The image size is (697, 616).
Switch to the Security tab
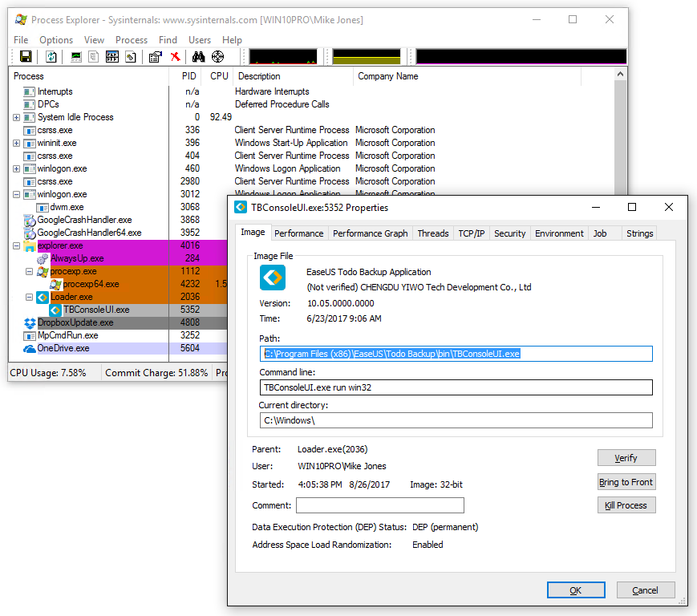coord(510,233)
